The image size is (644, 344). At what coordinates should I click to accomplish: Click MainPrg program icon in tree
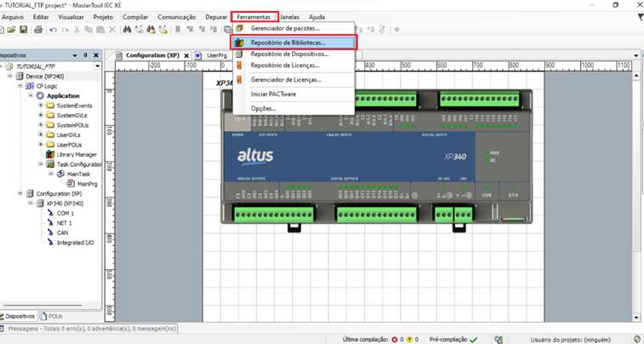71,184
